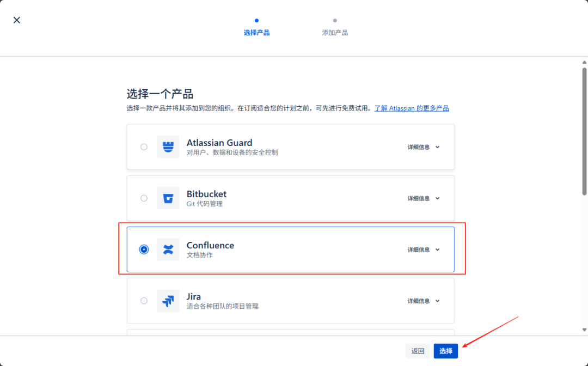Select the Bitbucket radio button

tap(144, 198)
